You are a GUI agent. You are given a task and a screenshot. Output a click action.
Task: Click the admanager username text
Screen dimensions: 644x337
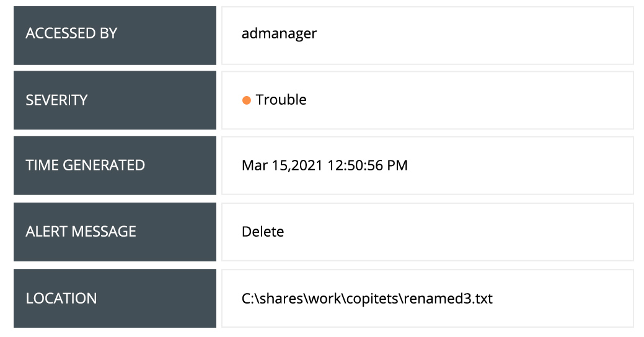(x=279, y=33)
